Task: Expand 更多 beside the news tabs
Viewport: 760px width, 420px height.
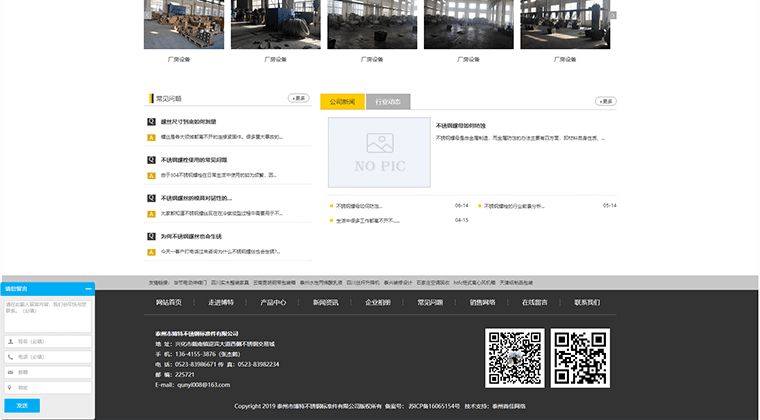Action: pyautogui.click(x=605, y=101)
